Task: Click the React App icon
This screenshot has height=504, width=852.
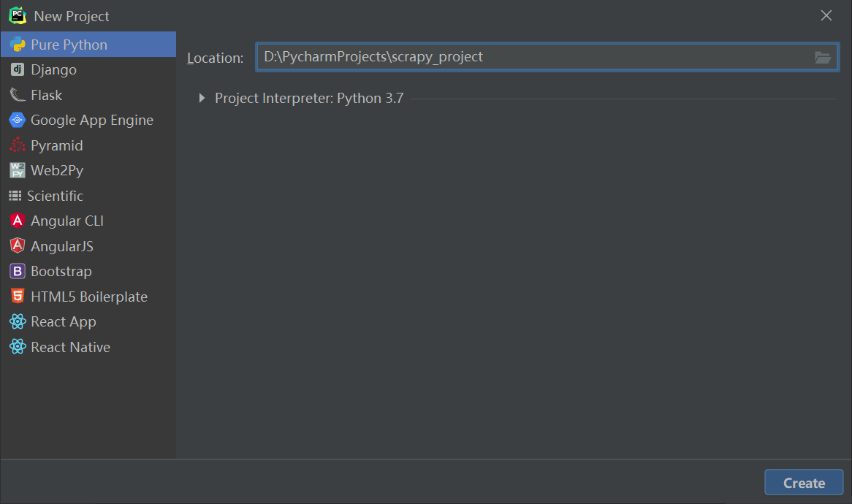Action: coord(18,322)
